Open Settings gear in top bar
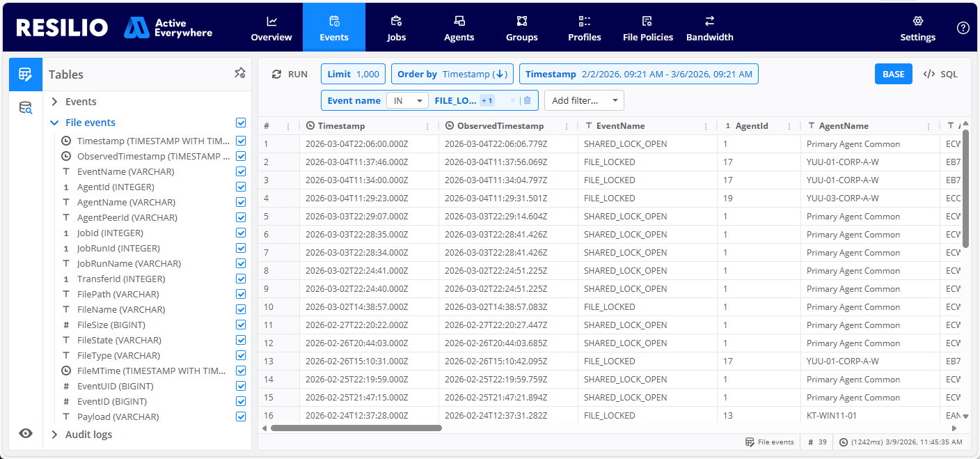The width and height of the screenshot is (980, 459). [x=917, y=28]
